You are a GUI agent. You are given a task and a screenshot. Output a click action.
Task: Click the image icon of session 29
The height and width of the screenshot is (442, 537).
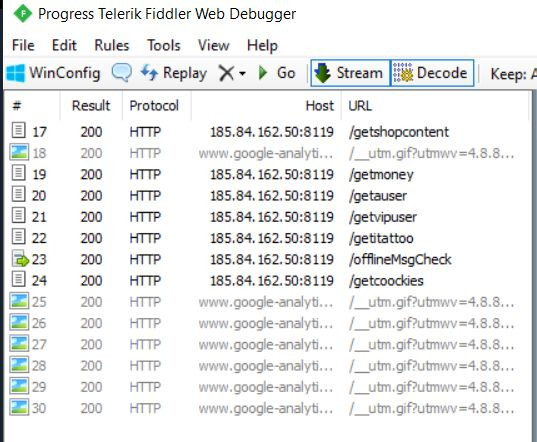(19, 386)
